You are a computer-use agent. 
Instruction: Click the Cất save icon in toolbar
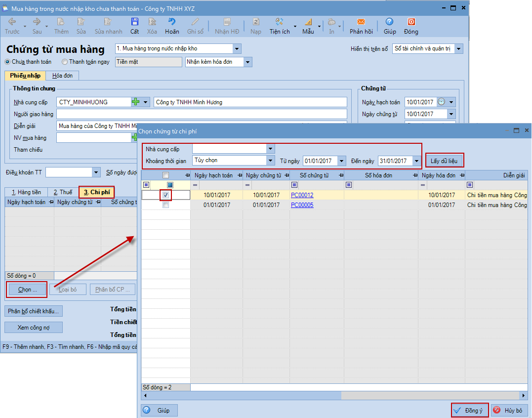pyautogui.click(x=134, y=22)
